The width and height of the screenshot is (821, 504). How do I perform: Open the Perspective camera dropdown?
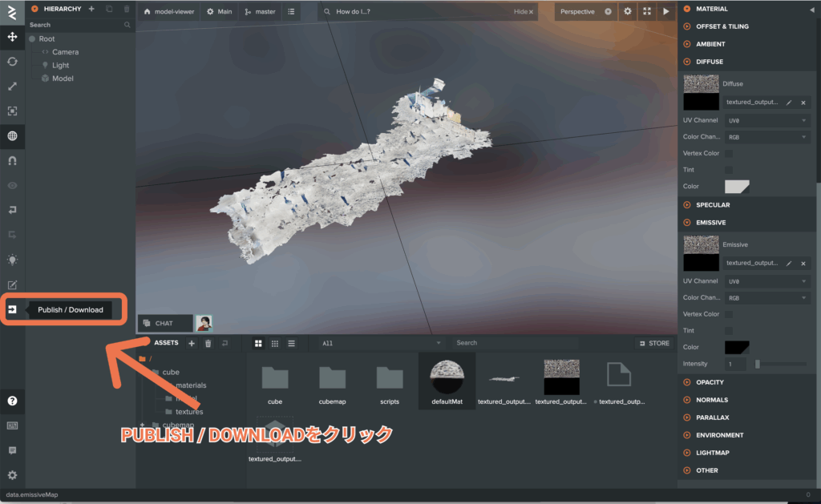coord(585,11)
